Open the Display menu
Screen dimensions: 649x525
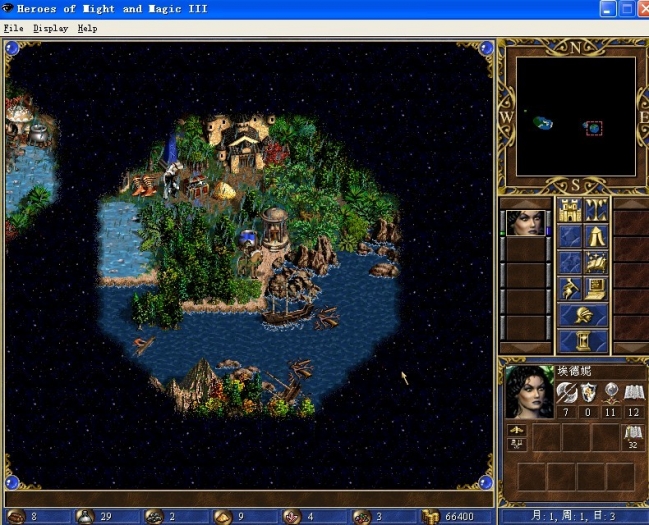pyautogui.click(x=50, y=28)
